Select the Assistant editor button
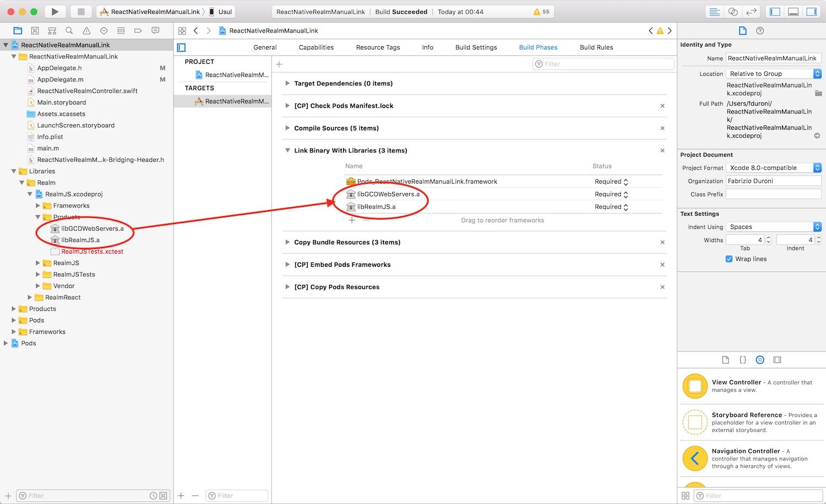Screen dimensions: 826x504 (733, 12)
